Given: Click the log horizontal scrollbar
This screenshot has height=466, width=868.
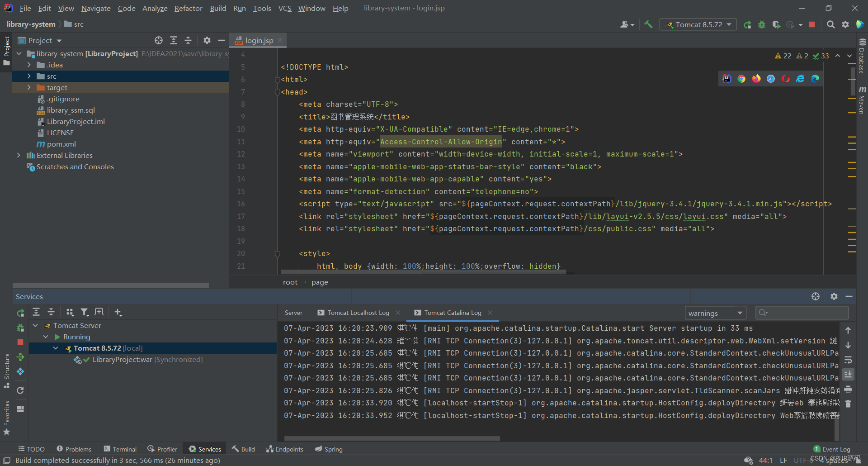Looking at the screenshot, I should [x=392, y=438].
